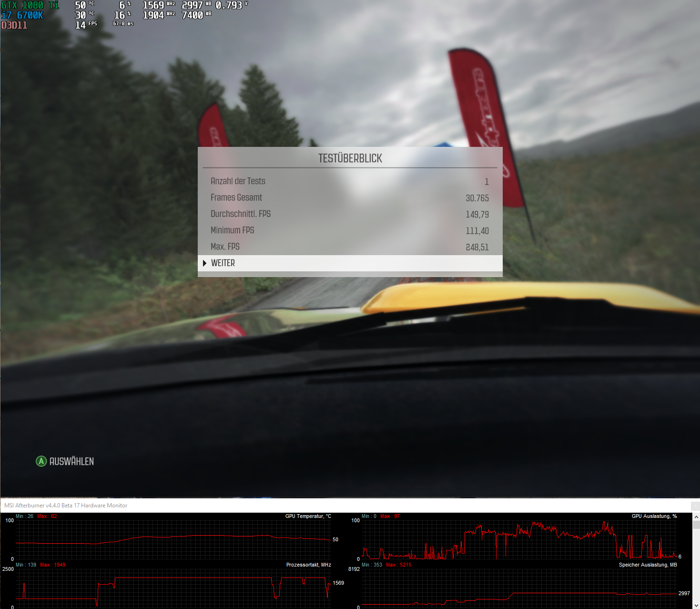Click the 7400 MB RAM overlay reading

(196, 15)
